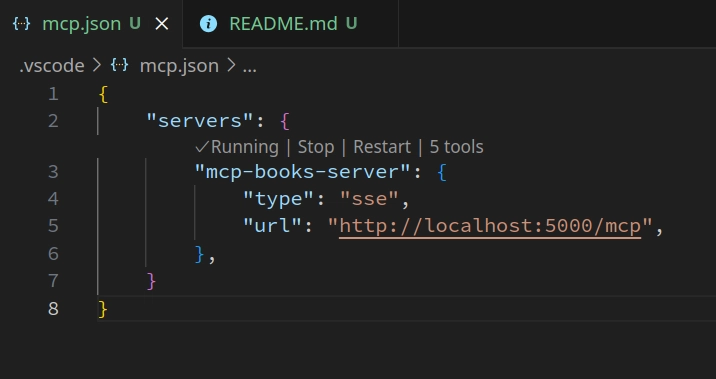Click line number 8 in gutter

[53, 309]
